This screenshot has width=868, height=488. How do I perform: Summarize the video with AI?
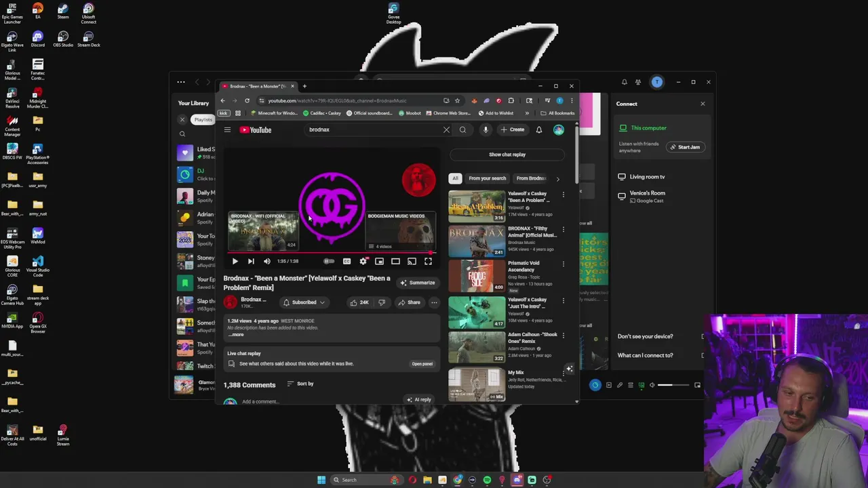418,283
